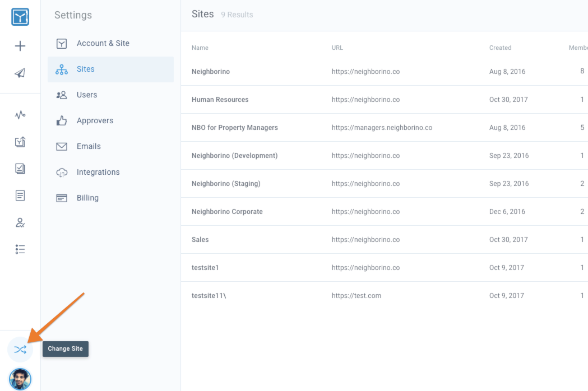Click the Sites hierarchy icon

tap(62, 69)
